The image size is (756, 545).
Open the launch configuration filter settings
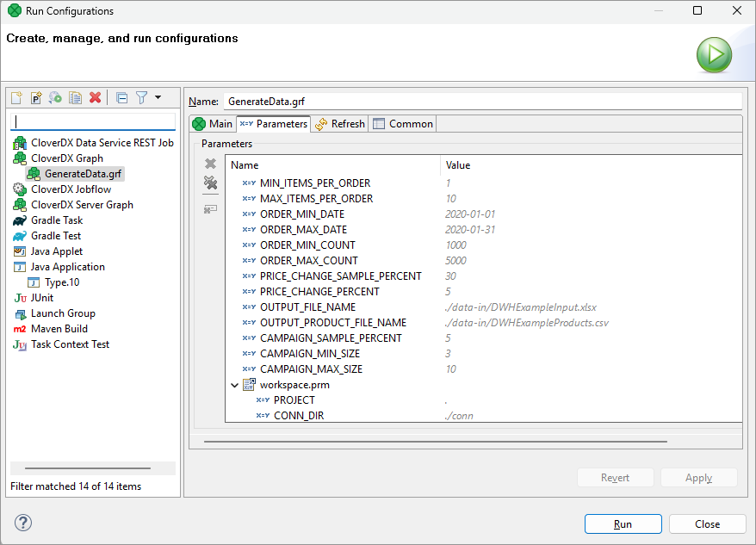(140, 97)
